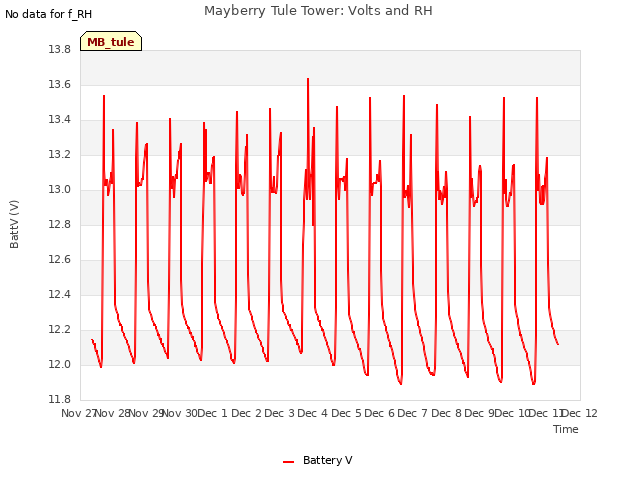
Task: Click the Dec 5 x-axis date label
Action: (347, 413)
